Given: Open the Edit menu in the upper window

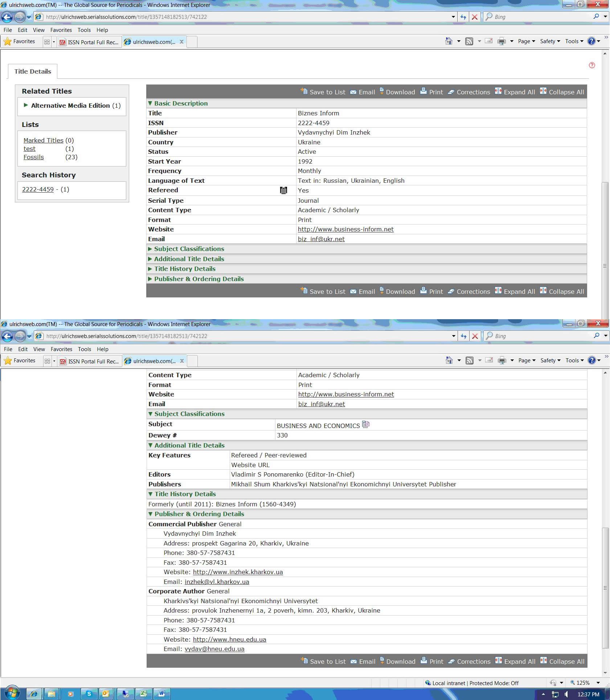Looking at the screenshot, I should tap(22, 30).
